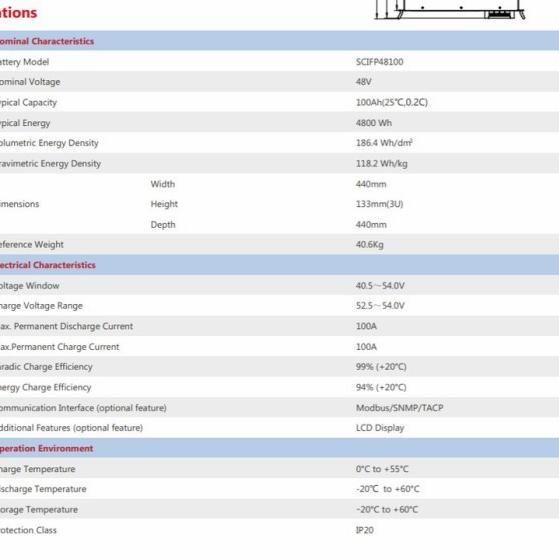Screen dimensions: 559x559
Task: Click the 40.6Kg reference weight value
Action: click(370, 245)
